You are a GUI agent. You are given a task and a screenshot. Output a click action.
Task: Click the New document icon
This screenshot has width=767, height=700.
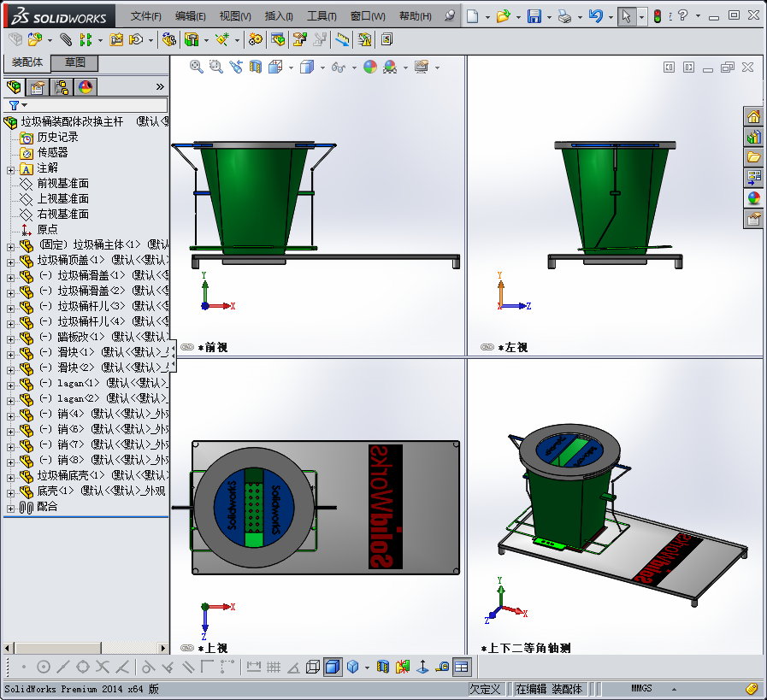click(x=473, y=16)
